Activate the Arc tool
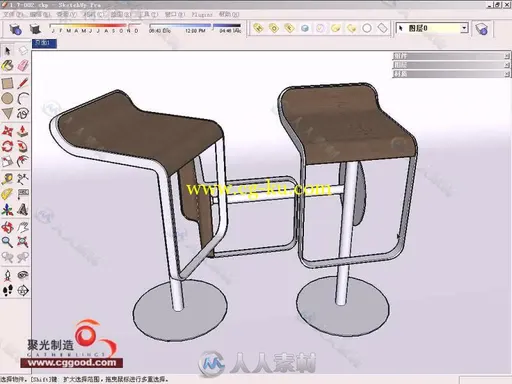512x384 pixels. 23,98
